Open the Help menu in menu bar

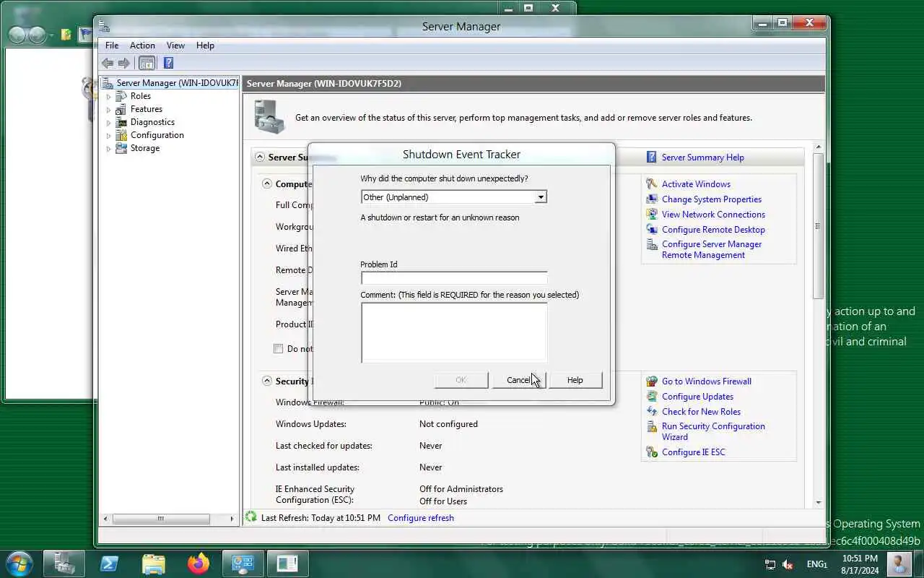(x=205, y=45)
